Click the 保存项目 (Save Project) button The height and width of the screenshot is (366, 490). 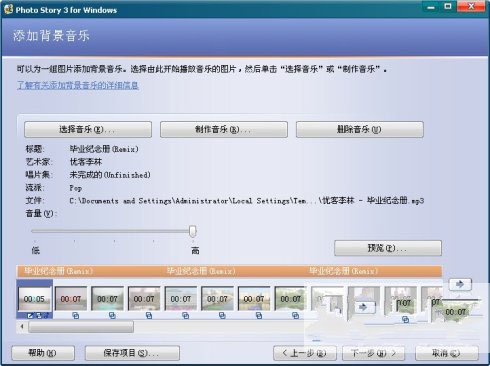[132, 353]
